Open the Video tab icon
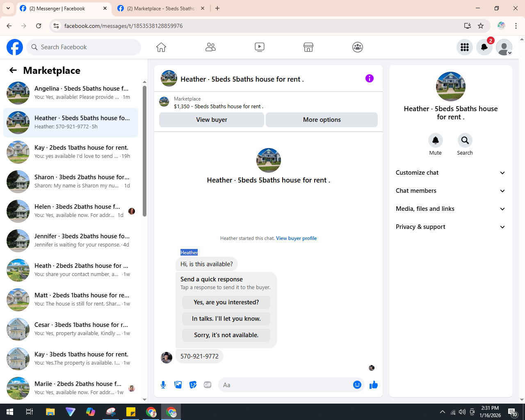The width and height of the screenshot is (525, 420). [260, 47]
